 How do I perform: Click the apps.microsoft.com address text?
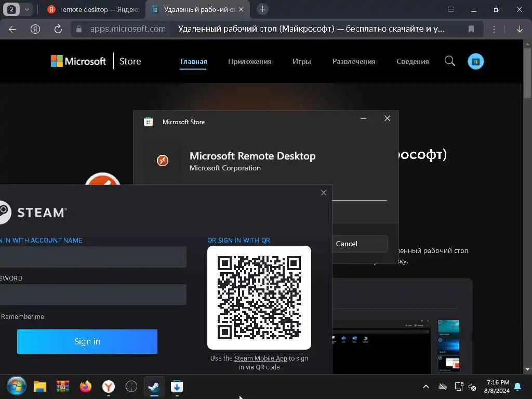coord(128,29)
